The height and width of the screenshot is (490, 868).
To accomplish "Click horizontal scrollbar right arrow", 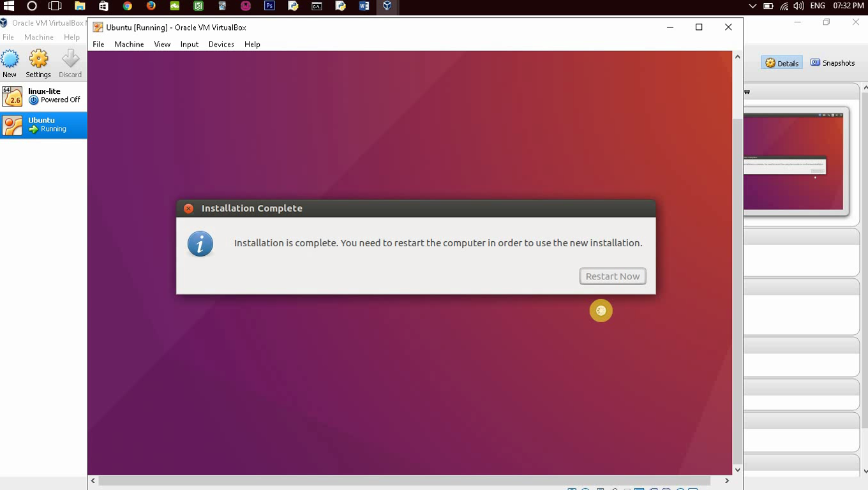I will [727, 480].
